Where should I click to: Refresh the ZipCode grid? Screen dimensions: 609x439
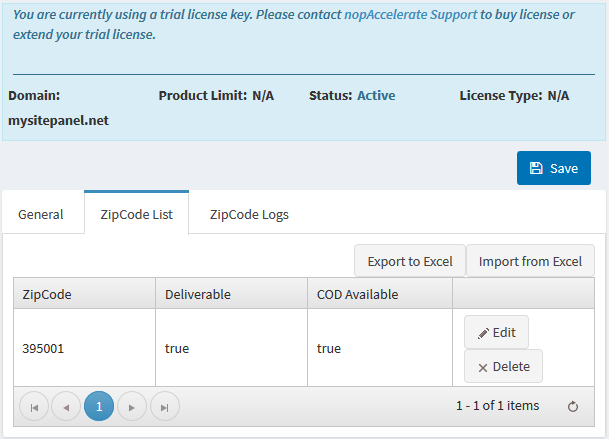(x=573, y=406)
